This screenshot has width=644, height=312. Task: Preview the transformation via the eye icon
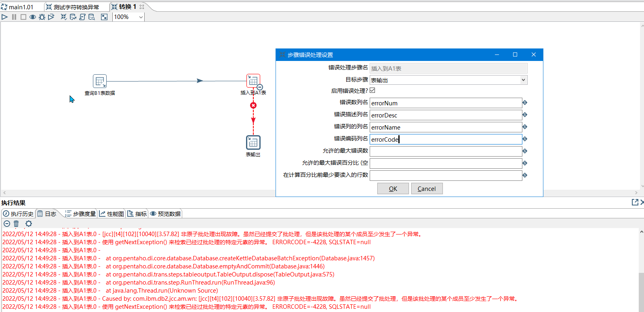coord(33,17)
